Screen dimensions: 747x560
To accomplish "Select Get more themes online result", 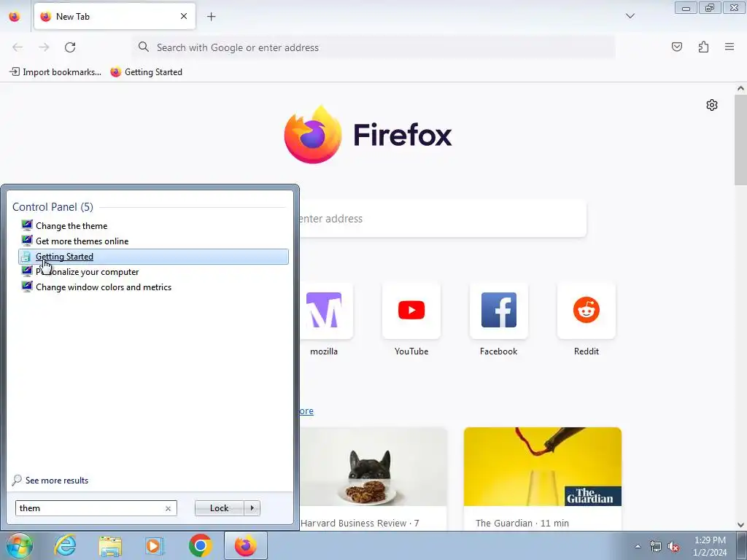I will pyautogui.click(x=153, y=241).
